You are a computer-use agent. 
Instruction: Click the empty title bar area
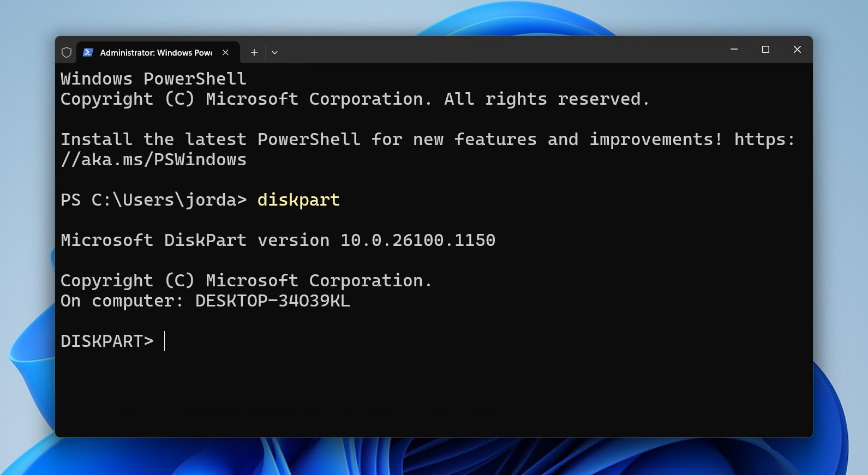pos(491,50)
